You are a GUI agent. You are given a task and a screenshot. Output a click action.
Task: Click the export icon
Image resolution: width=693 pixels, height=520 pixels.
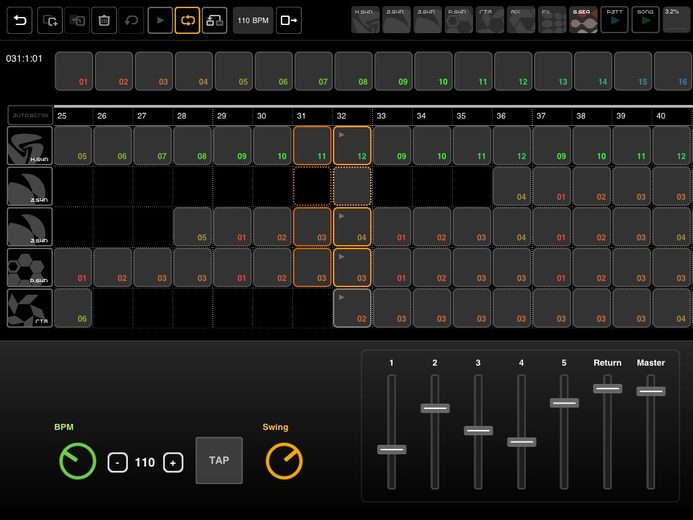pyautogui.click(x=289, y=20)
